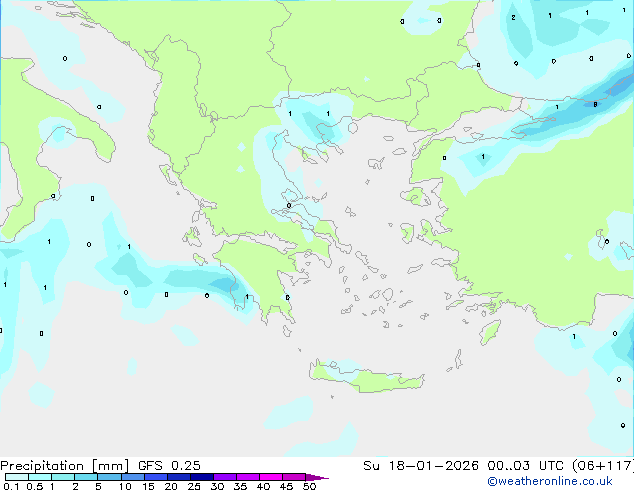Click the '00..03 UTC' time range text
The width and height of the screenshot is (634, 490).
tap(525, 466)
